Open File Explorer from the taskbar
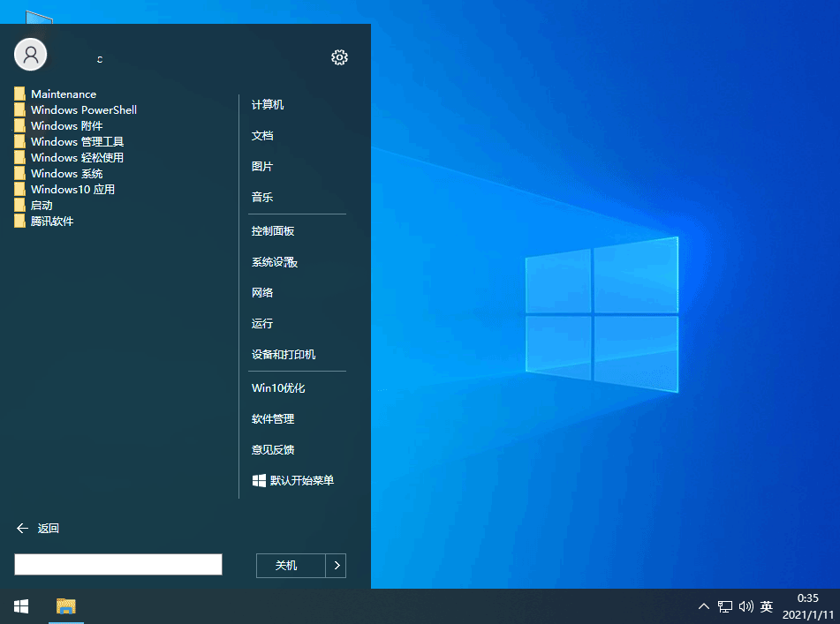 tap(66, 606)
